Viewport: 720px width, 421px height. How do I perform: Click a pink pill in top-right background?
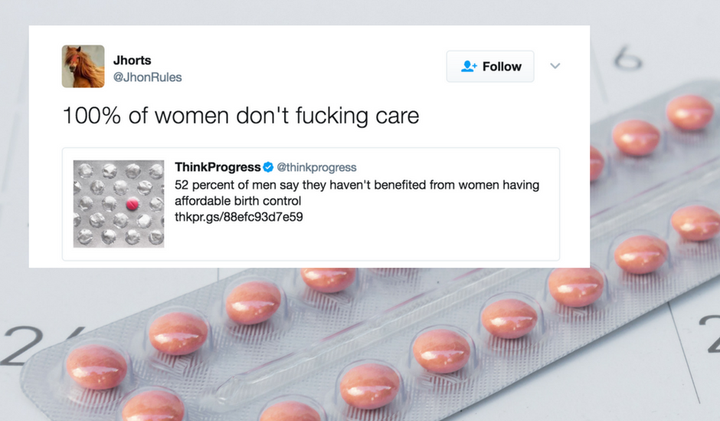click(x=690, y=112)
